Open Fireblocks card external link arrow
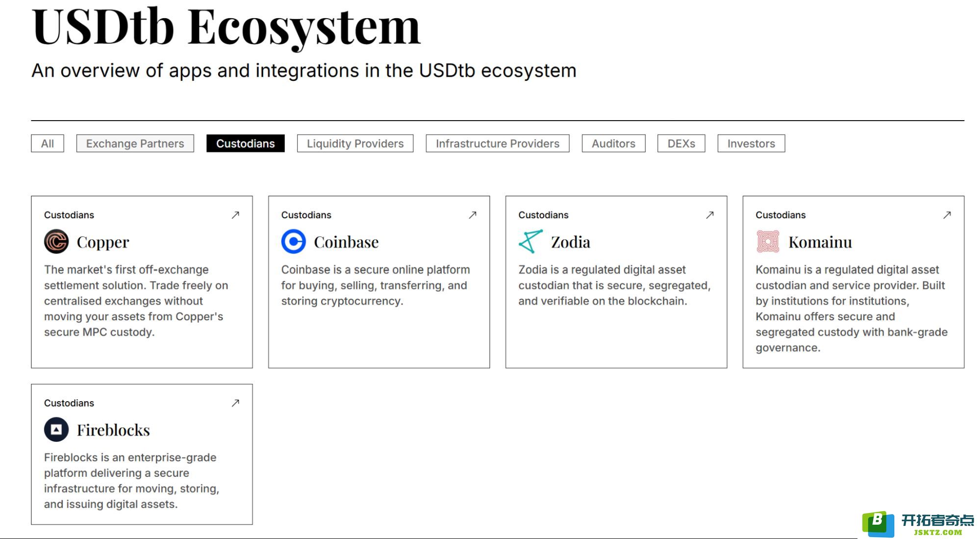Screen dimensions: 980x539 tap(235, 403)
